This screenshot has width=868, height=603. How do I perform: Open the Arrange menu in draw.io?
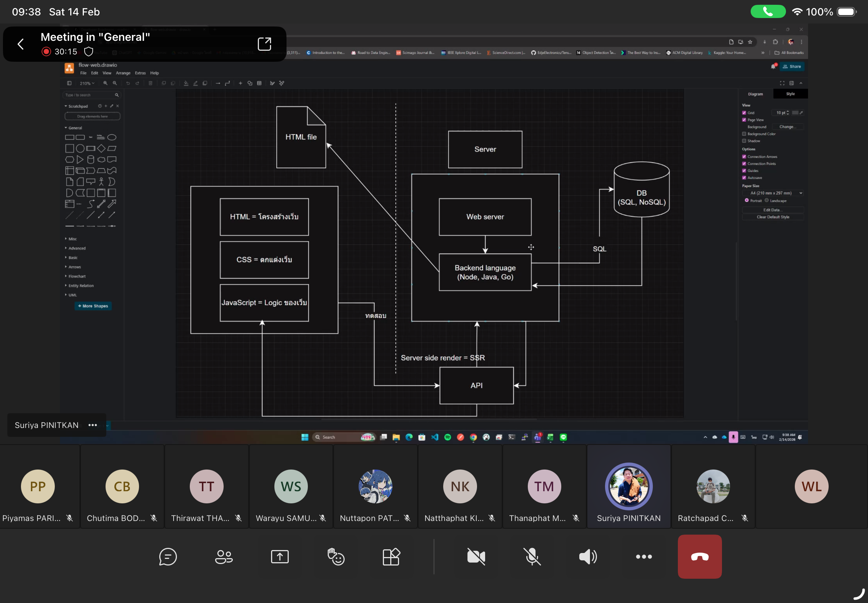coord(123,73)
